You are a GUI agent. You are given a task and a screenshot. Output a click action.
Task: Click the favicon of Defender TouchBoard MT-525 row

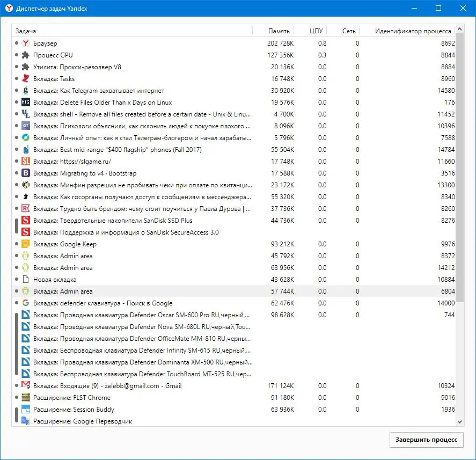[26, 374]
